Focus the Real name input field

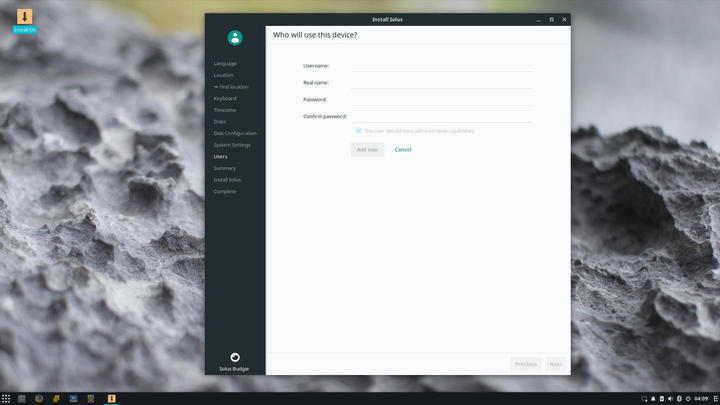(x=442, y=83)
